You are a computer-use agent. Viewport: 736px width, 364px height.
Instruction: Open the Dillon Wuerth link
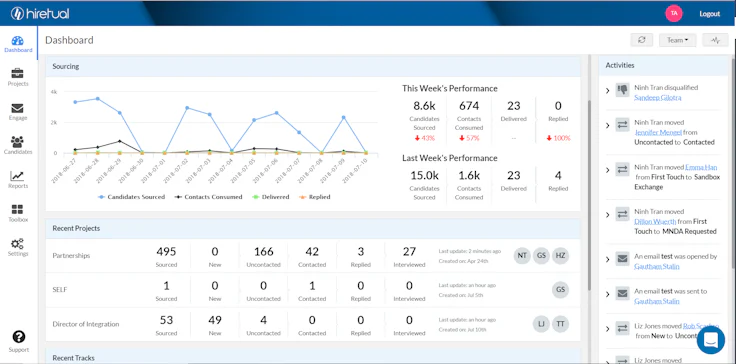point(655,221)
